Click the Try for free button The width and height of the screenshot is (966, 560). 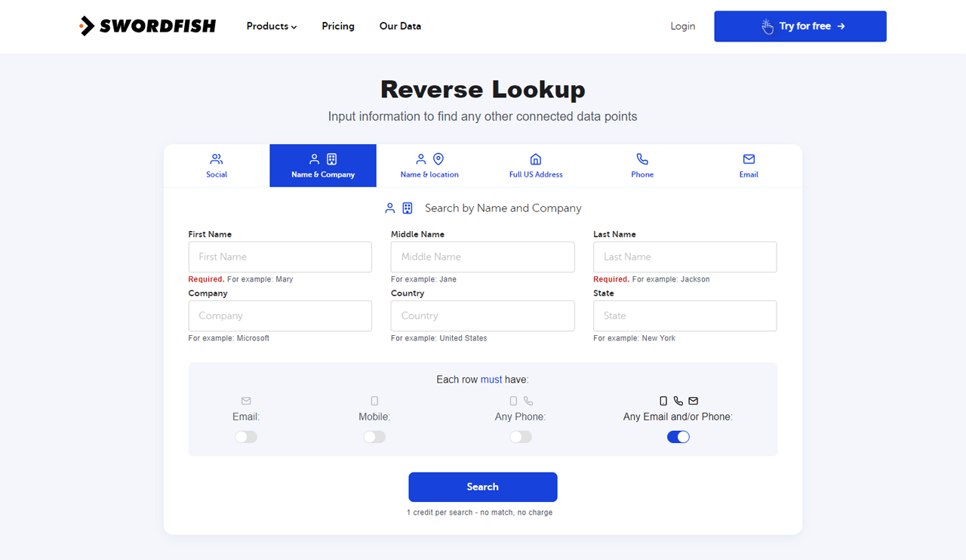pyautogui.click(x=800, y=26)
